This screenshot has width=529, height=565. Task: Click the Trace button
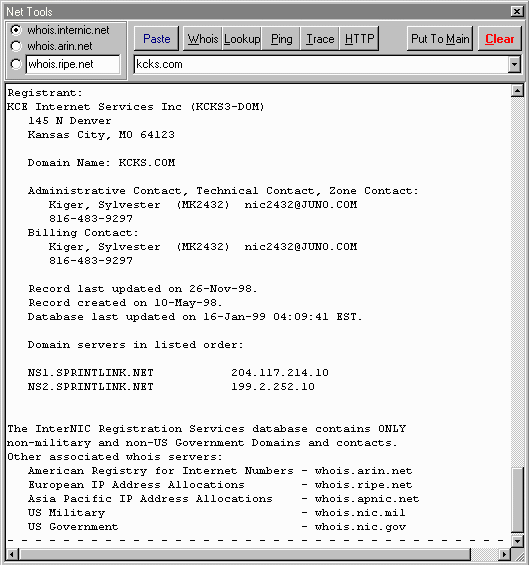[x=320, y=39]
